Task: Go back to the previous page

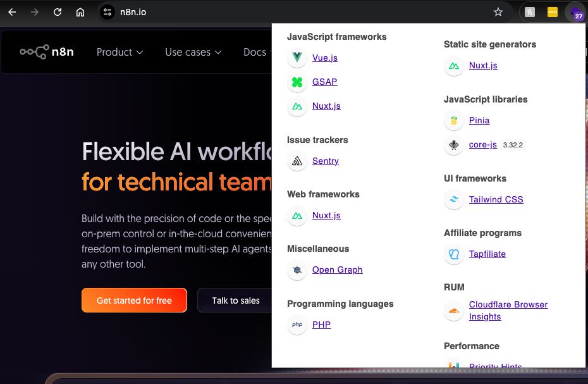Action: tap(12, 12)
